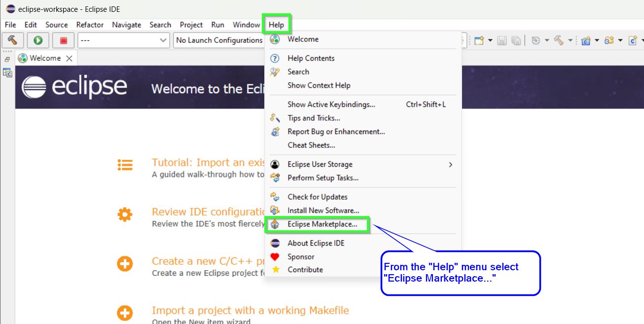The image size is (644, 324).
Task: Open the Search menu
Action: 160,25
